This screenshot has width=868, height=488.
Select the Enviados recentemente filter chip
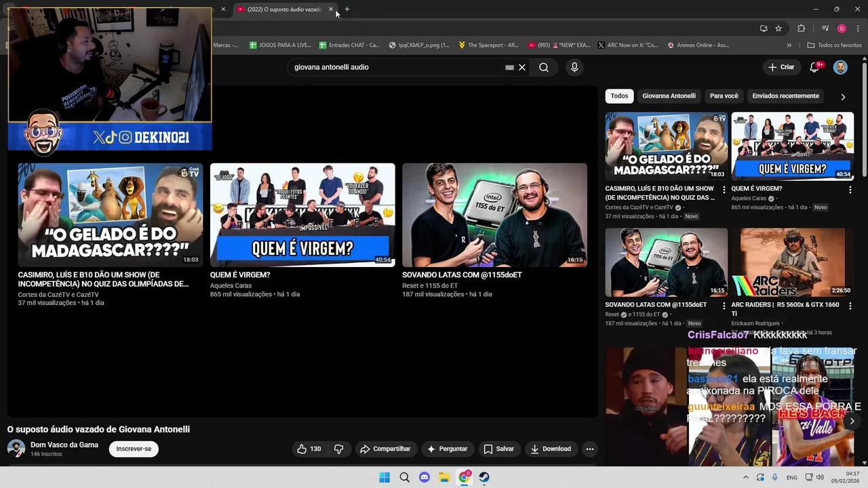[785, 96]
